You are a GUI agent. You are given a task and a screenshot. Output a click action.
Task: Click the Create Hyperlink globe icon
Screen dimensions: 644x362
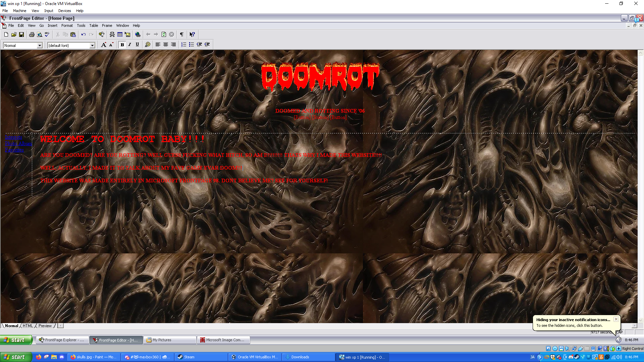(138, 35)
